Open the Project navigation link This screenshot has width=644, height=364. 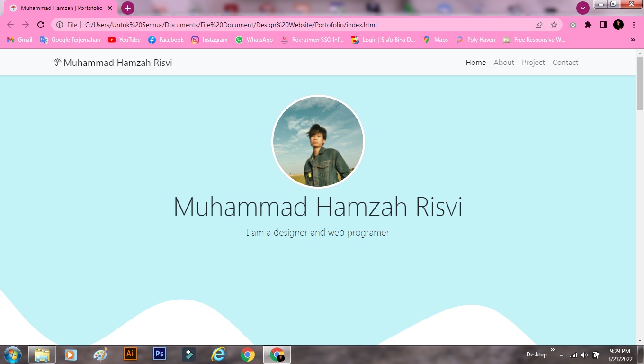533,62
